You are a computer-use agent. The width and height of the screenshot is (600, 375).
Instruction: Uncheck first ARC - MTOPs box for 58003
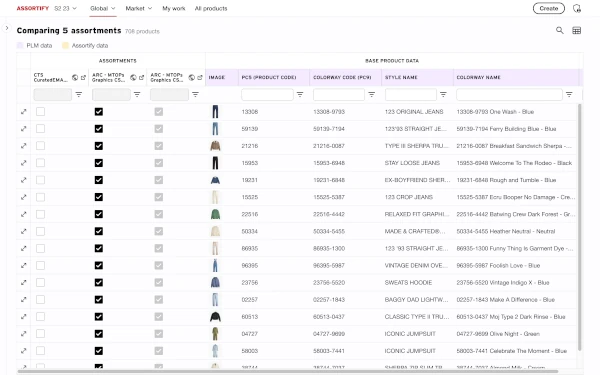pyautogui.click(x=99, y=351)
